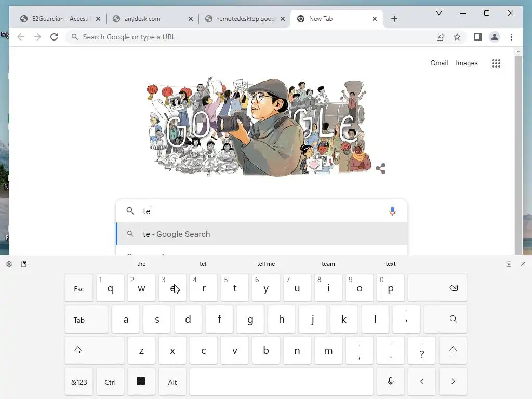Open the Google apps grid
This screenshot has width=532, height=399.
tap(496, 63)
